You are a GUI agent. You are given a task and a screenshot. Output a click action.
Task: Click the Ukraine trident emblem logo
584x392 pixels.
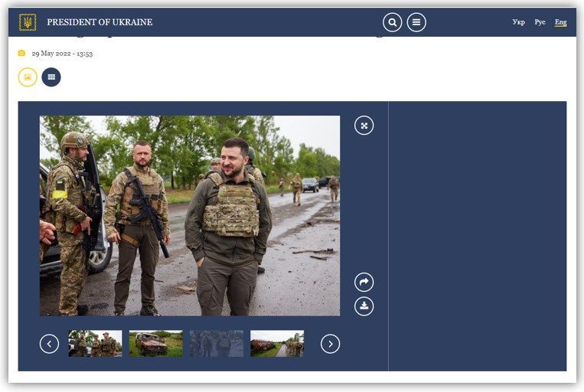28,22
